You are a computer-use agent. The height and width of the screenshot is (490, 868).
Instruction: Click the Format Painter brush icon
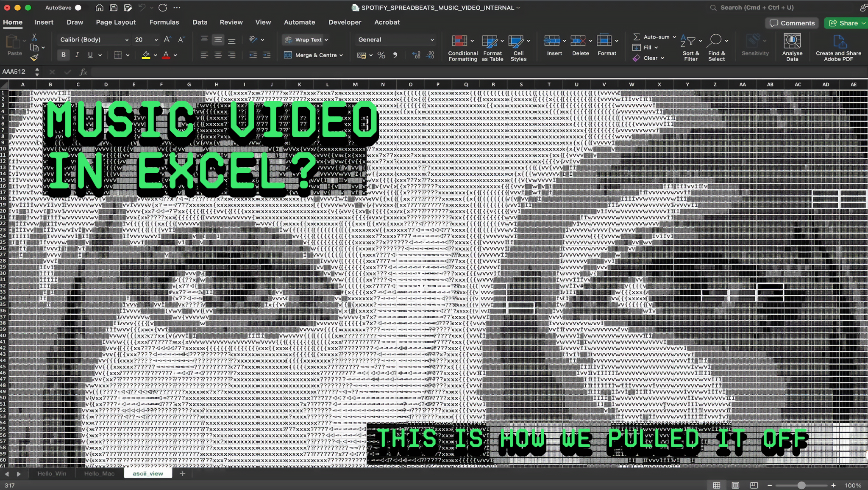[34, 58]
